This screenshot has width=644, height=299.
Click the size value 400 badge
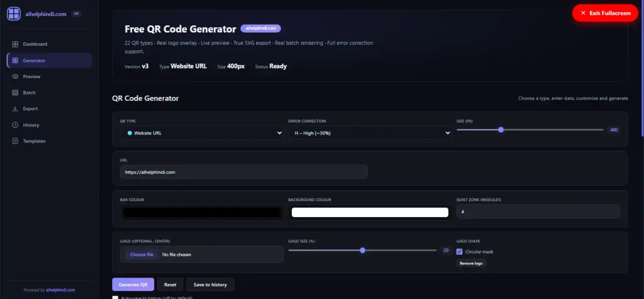pos(614,130)
